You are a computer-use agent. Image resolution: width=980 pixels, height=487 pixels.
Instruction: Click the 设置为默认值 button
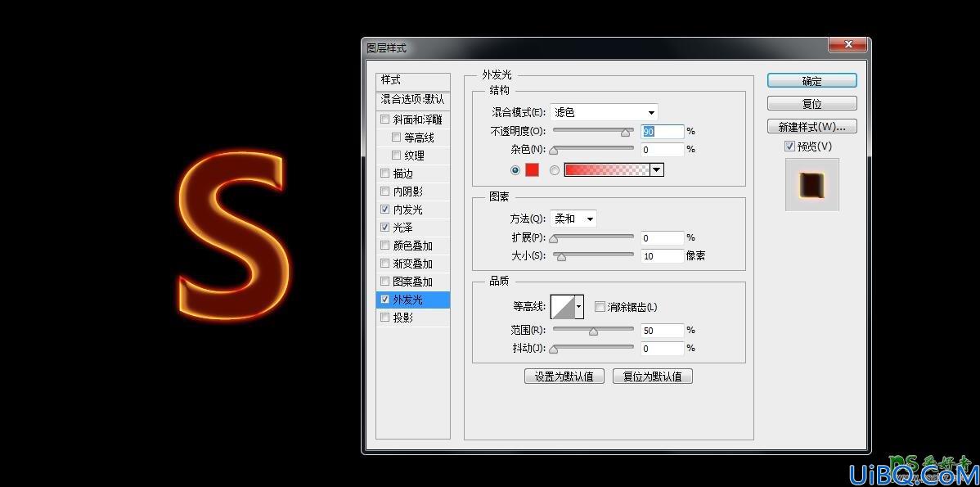pos(564,377)
